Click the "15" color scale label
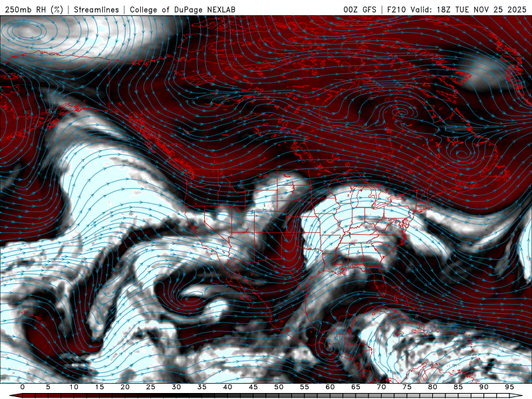 (x=99, y=387)
